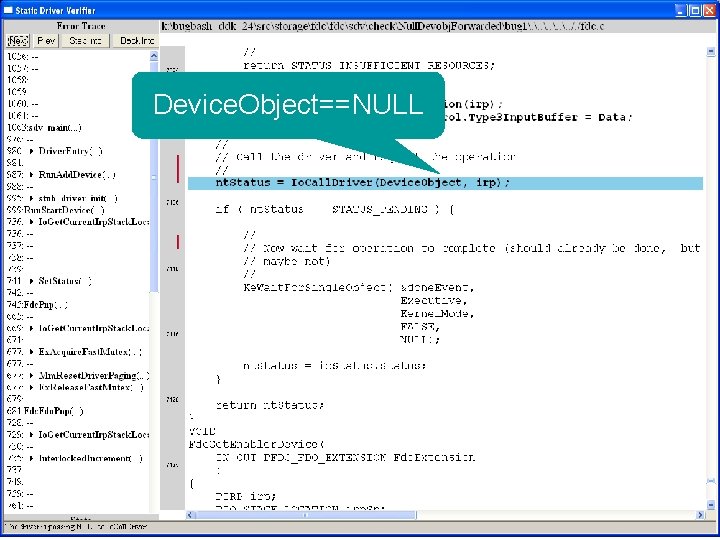720x540 pixels.
Task: Click the fdc.c source file path header
Action: [383, 26]
